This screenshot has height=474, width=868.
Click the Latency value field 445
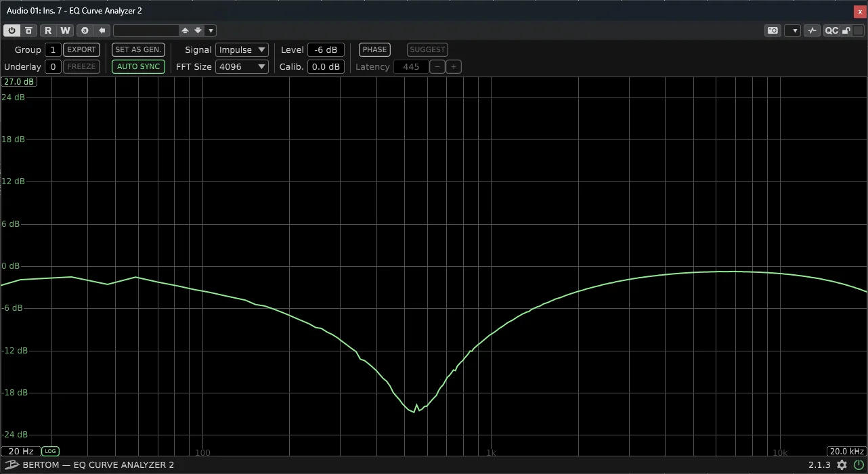411,66
